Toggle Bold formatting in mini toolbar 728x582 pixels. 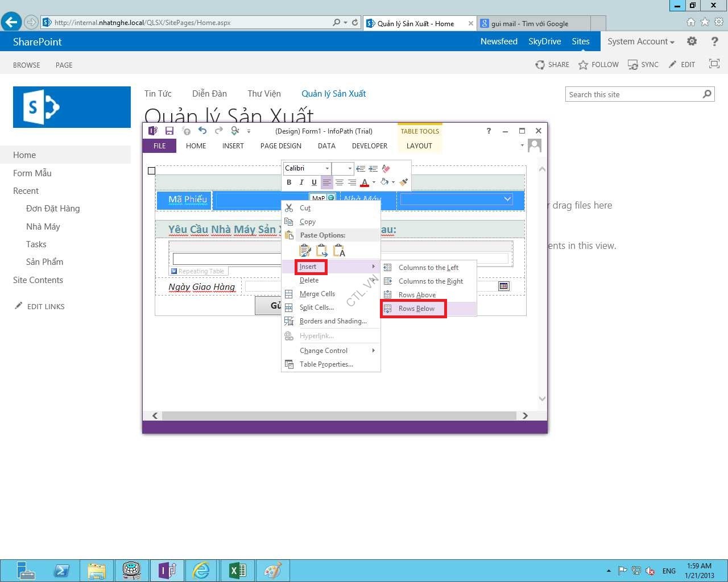(289, 182)
